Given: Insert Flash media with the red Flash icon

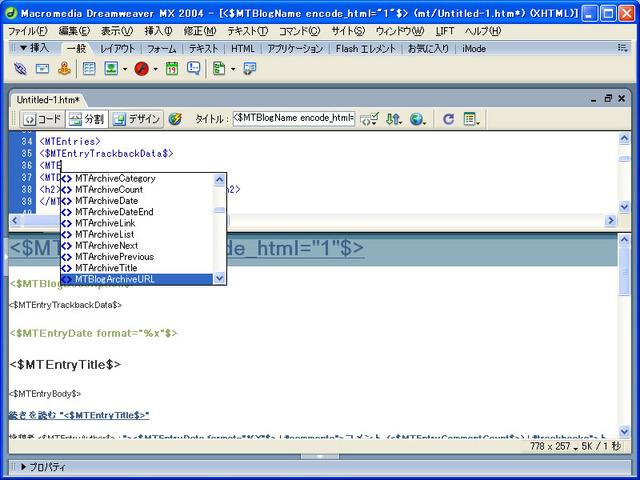Looking at the screenshot, I should click(142, 69).
